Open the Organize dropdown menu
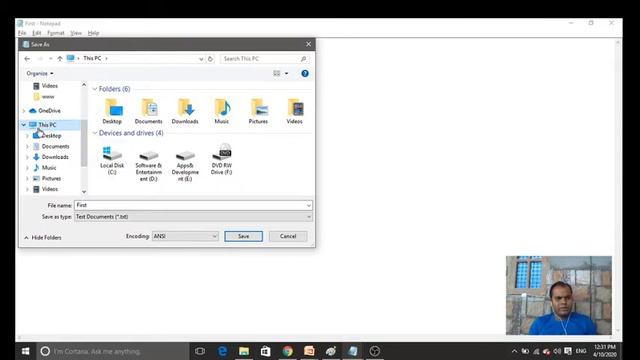 pyautogui.click(x=40, y=73)
